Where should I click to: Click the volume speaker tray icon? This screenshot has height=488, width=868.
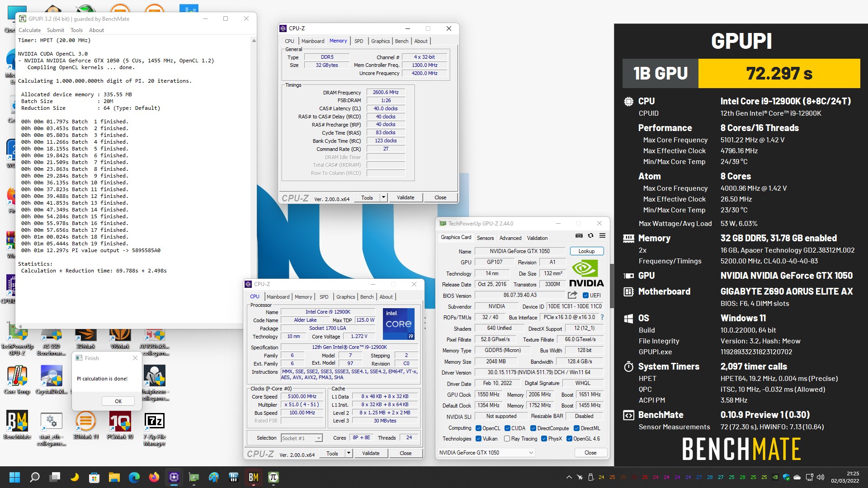tap(821, 477)
